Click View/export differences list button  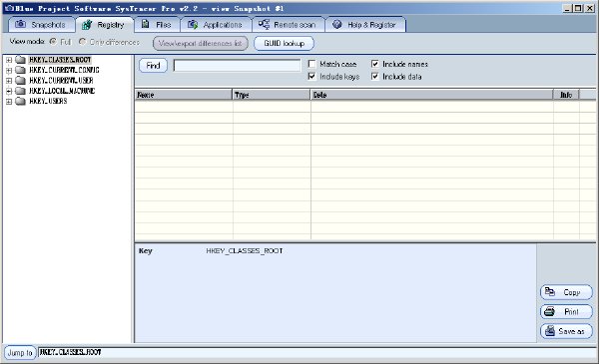tap(201, 44)
